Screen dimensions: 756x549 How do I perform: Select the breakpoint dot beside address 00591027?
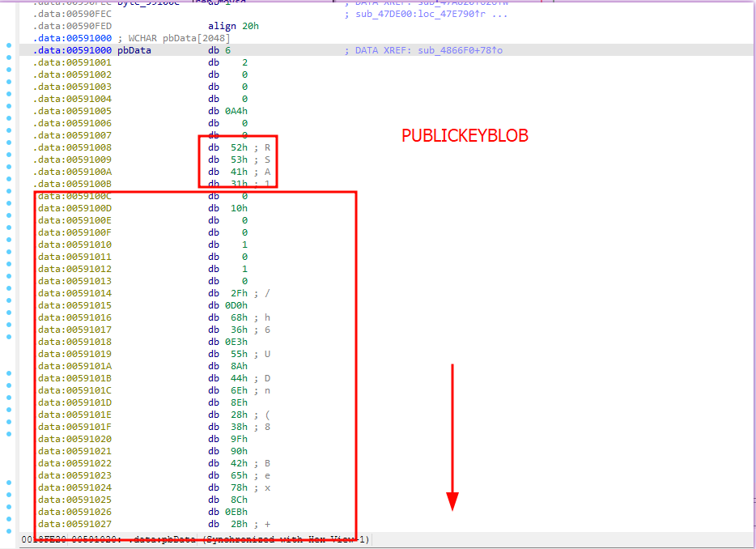click(x=9, y=519)
